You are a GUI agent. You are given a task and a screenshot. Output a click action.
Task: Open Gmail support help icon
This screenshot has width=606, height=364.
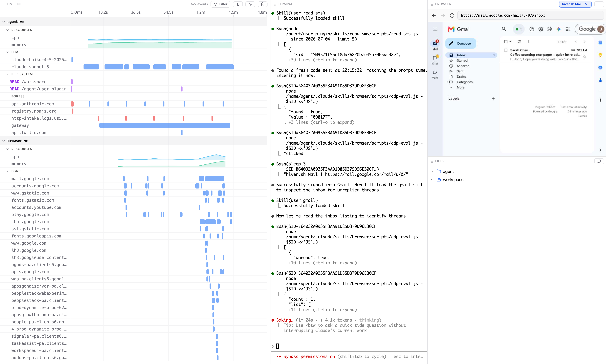pos(532,29)
